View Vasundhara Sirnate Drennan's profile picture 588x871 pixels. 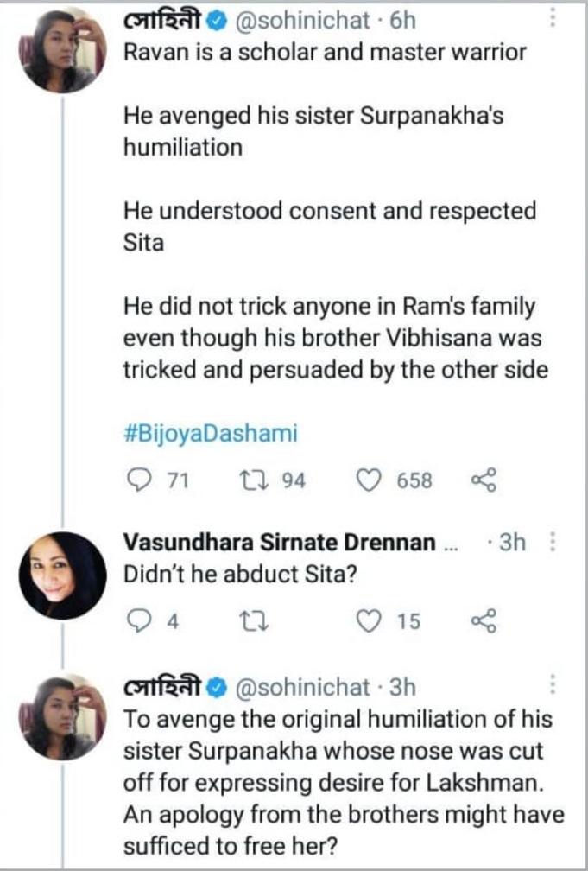click(62, 575)
